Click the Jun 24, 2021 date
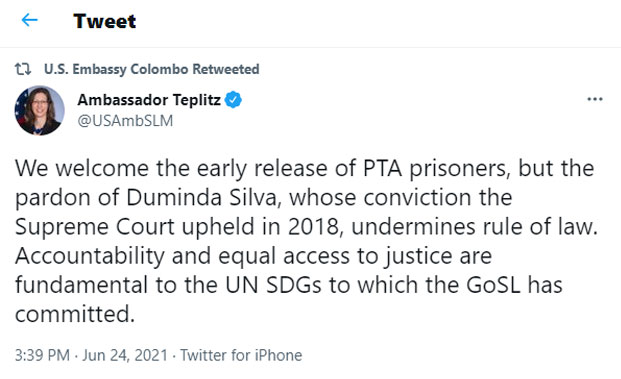 (125, 355)
